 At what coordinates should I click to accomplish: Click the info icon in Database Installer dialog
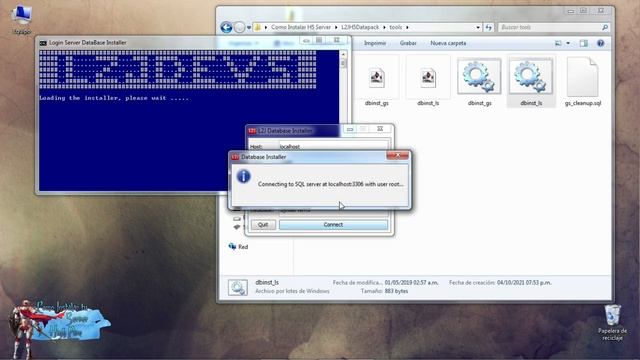coord(244,176)
